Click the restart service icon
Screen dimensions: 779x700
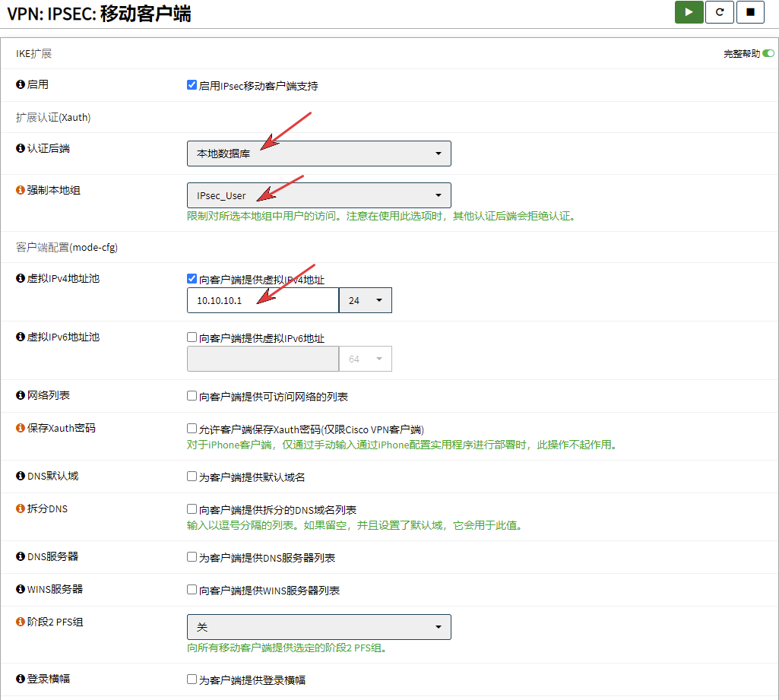coord(719,12)
